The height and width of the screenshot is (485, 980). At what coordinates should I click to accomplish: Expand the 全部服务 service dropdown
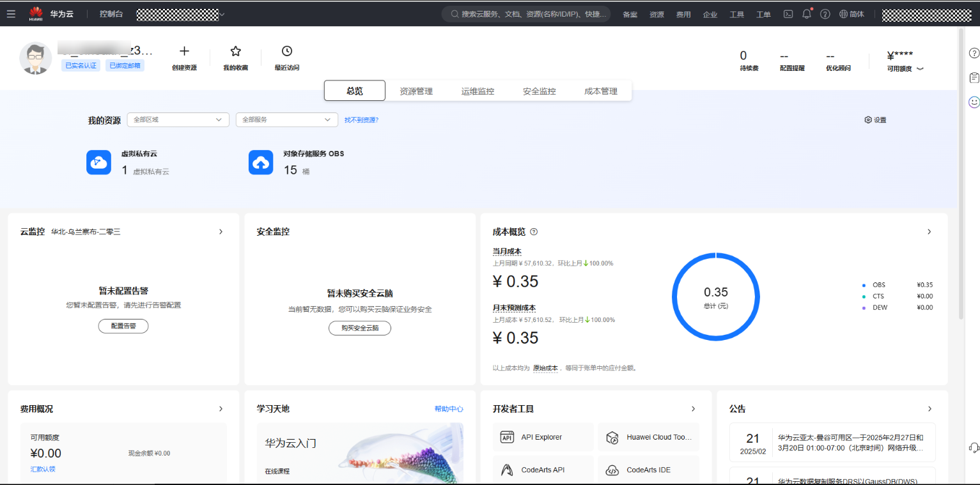[287, 119]
